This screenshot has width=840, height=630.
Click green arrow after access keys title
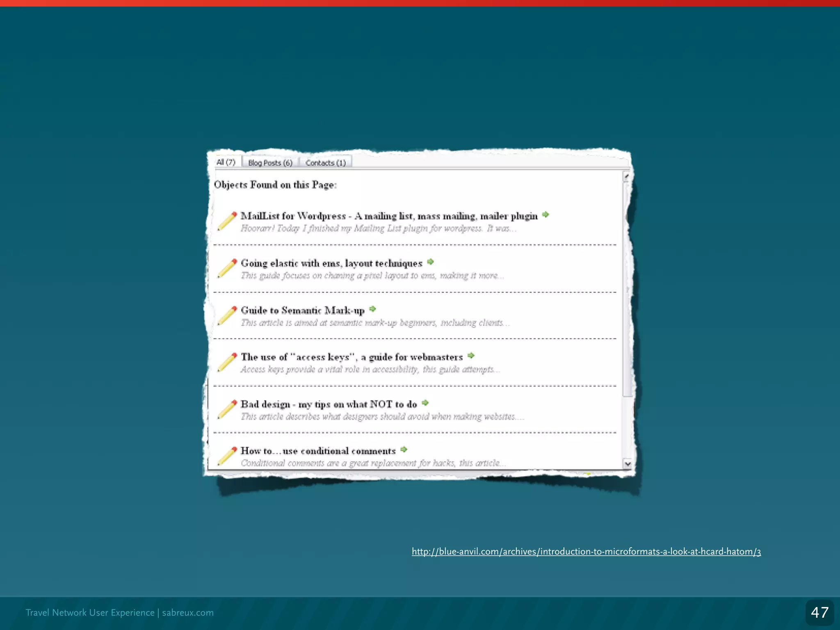click(471, 356)
